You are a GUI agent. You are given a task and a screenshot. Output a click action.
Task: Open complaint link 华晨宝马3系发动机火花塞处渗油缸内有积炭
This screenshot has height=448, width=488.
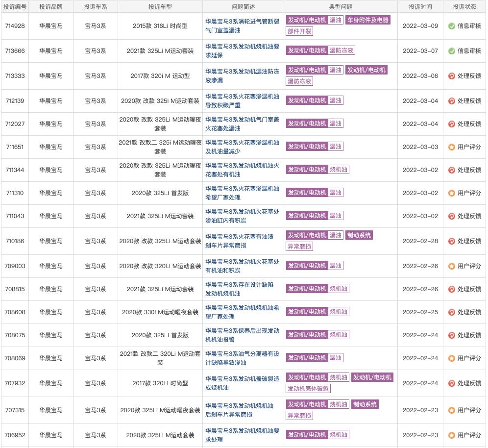242,216
